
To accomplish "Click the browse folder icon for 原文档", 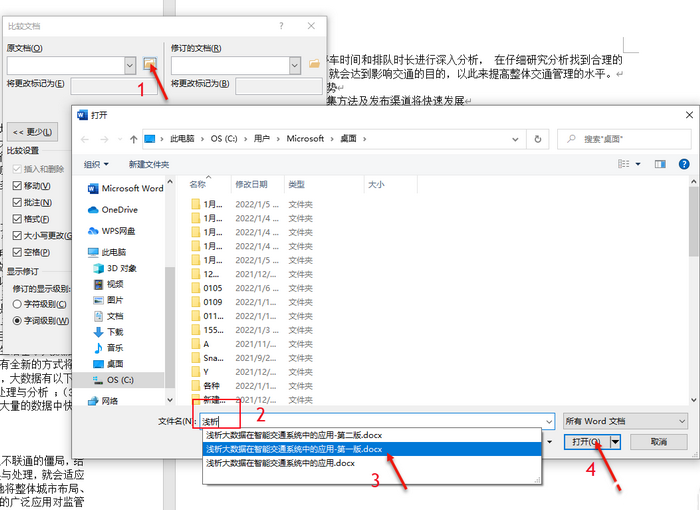I will pos(150,64).
